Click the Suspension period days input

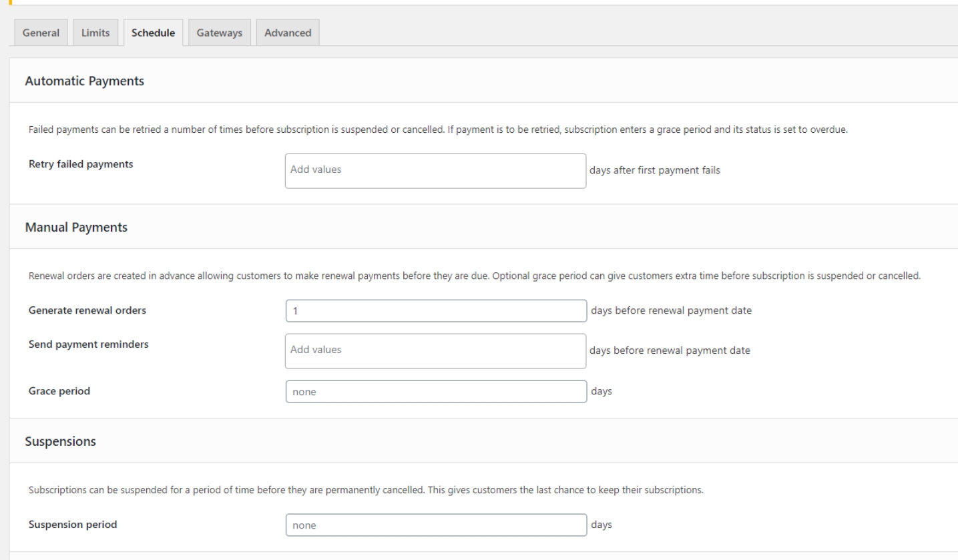pos(435,525)
